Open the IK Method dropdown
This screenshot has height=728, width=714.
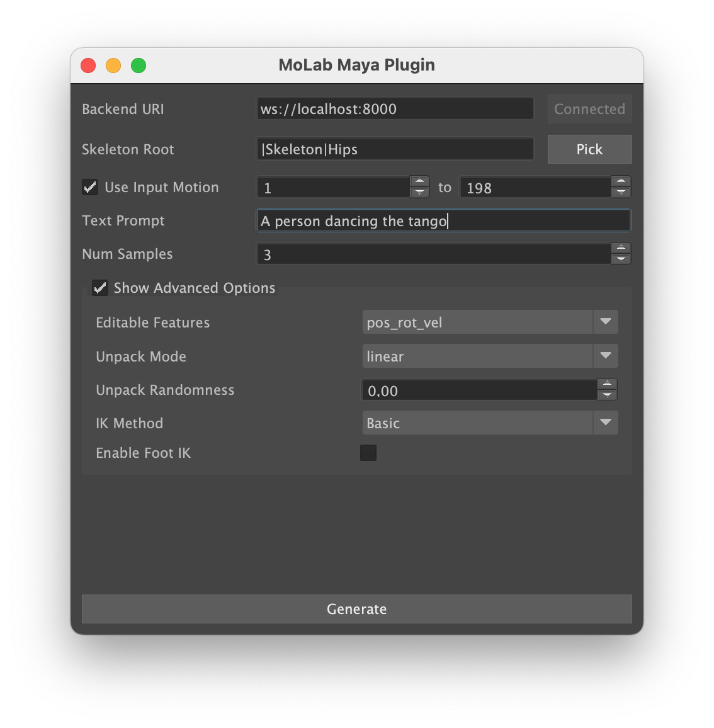[x=490, y=423]
